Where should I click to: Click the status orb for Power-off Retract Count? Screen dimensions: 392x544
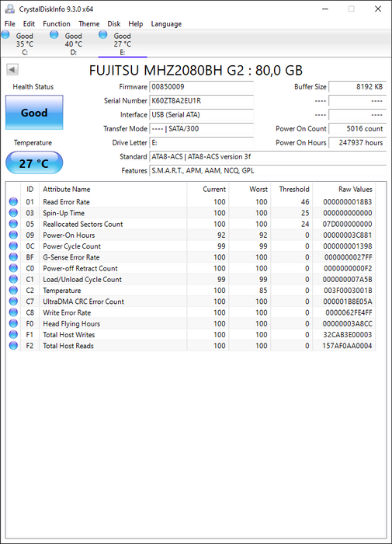coord(13,268)
